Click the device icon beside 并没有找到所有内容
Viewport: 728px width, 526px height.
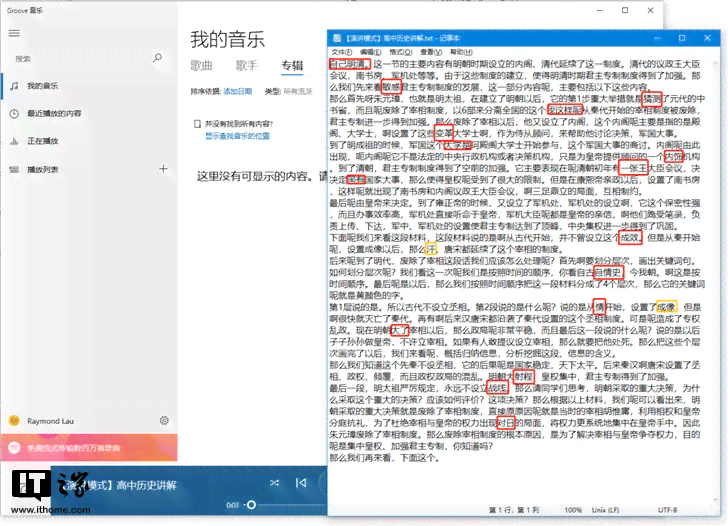pos(197,124)
